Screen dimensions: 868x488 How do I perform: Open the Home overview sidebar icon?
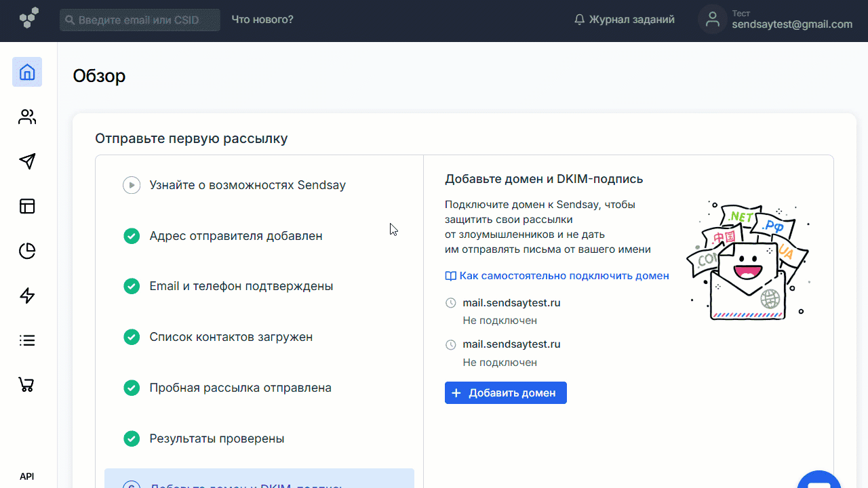27,72
